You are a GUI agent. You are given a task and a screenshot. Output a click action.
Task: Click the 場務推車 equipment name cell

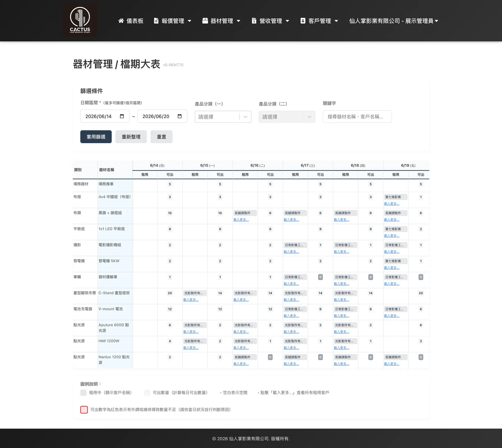click(x=115, y=186)
